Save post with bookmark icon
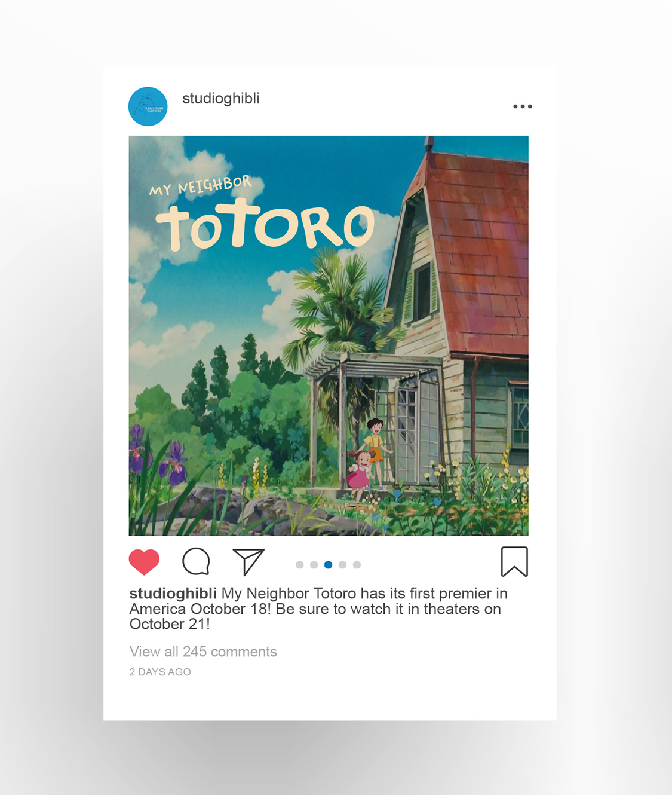The width and height of the screenshot is (672, 795). pyautogui.click(x=514, y=561)
